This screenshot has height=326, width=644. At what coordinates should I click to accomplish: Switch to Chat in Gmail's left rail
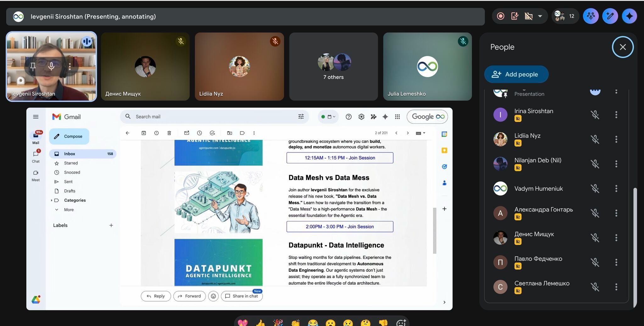[36, 156]
